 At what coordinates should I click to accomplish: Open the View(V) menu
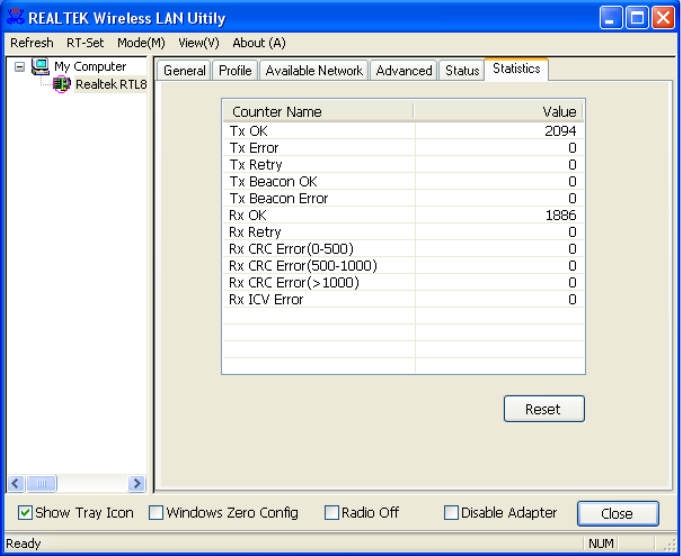pyautogui.click(x=198, y=43)
